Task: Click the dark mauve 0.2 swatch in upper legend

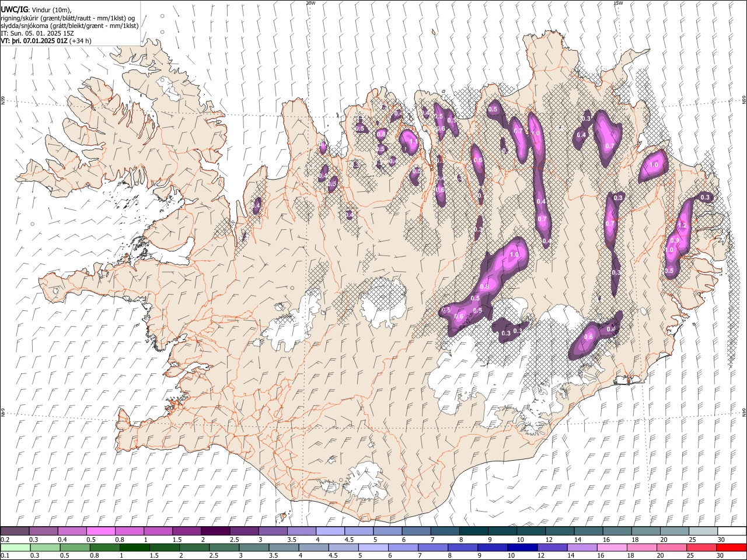Action: [15, 531]
